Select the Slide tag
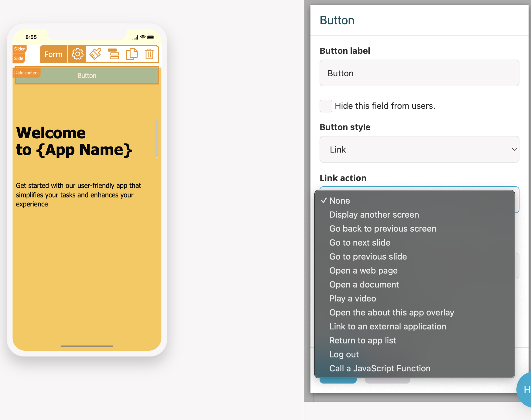 19,58
